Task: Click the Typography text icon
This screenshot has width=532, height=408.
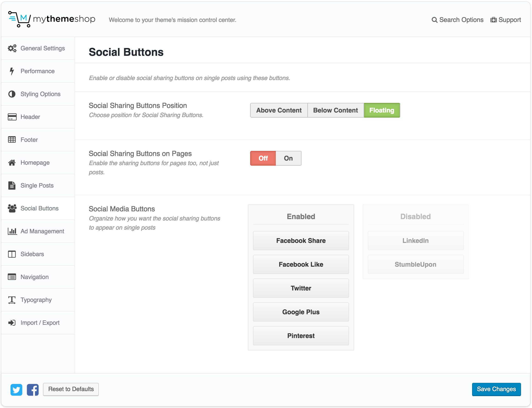Action: (x=12, y=300)
